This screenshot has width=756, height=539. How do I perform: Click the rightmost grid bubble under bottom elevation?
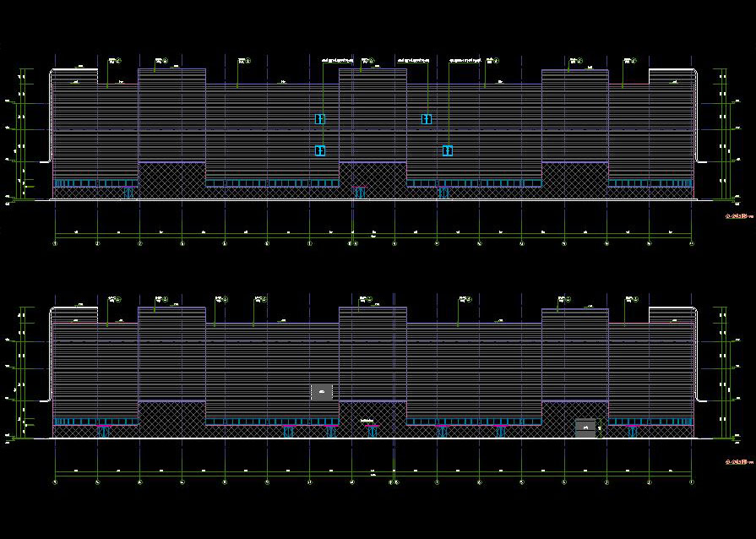pyautogui.click(x=692, y=482)
